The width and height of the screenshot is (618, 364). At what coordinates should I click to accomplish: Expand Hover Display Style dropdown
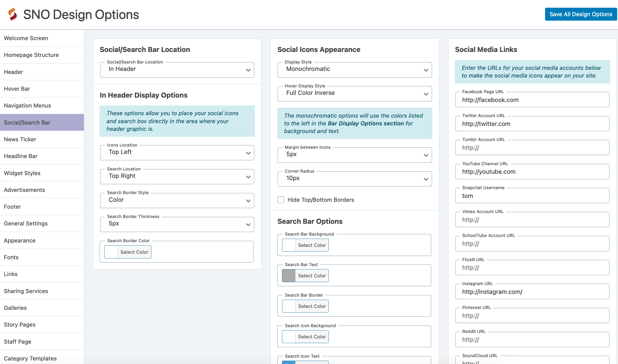point(355,94)
